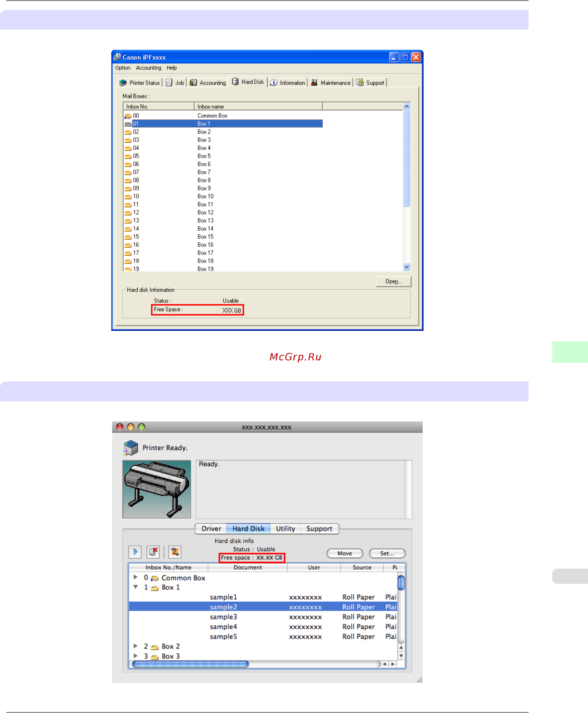Viewport: 588px width, 713px height.
Task: Expand the Common Box tree node
Action: point(135,577)
